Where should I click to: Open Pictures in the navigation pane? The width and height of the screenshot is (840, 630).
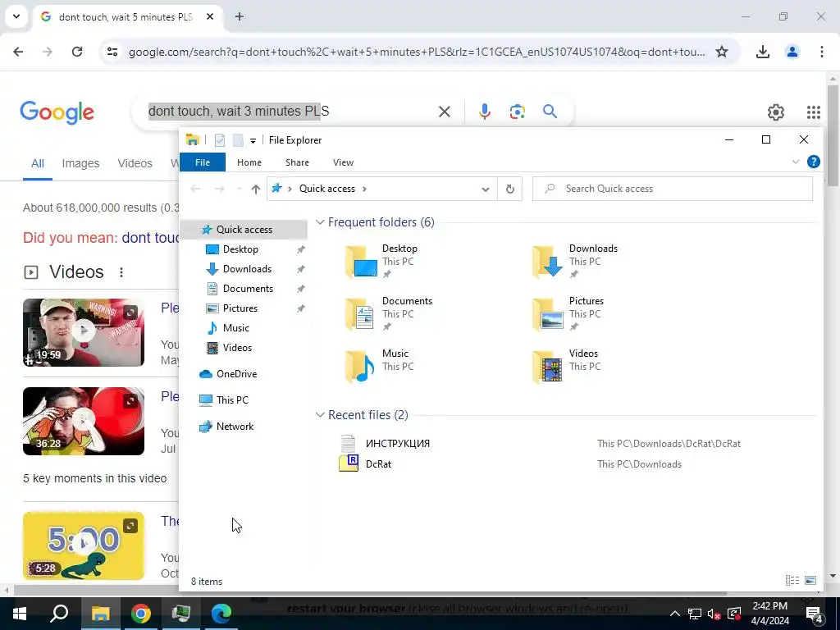(240, 308)
